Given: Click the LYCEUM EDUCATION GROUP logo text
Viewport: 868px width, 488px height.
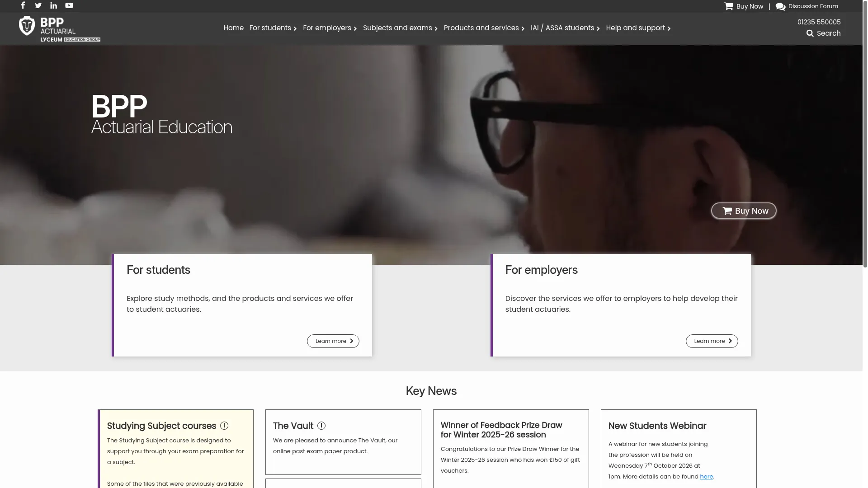Looking at the screenshot, I should [x=71, y=40].
